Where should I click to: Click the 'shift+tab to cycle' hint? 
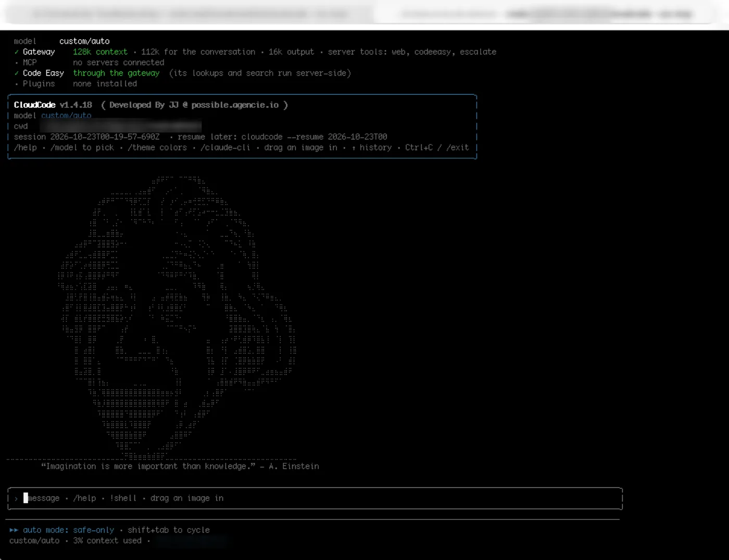click(x=169, y=530)
